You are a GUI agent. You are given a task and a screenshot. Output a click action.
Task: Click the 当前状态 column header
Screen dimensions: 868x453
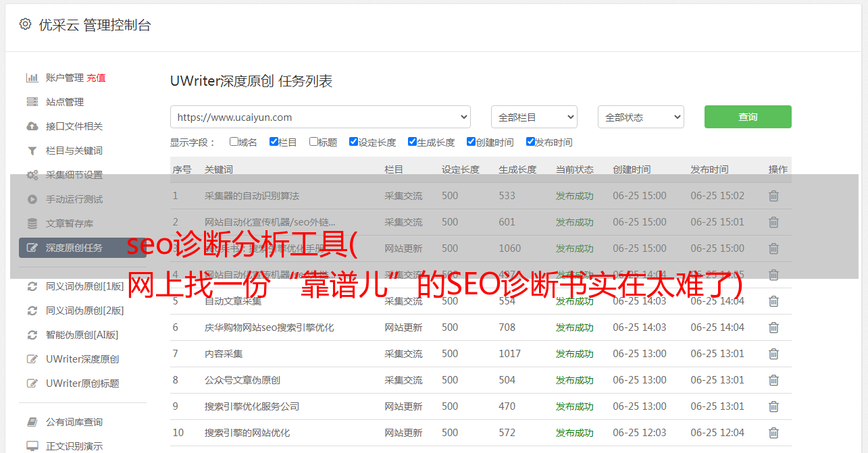(x=575, y=169)
